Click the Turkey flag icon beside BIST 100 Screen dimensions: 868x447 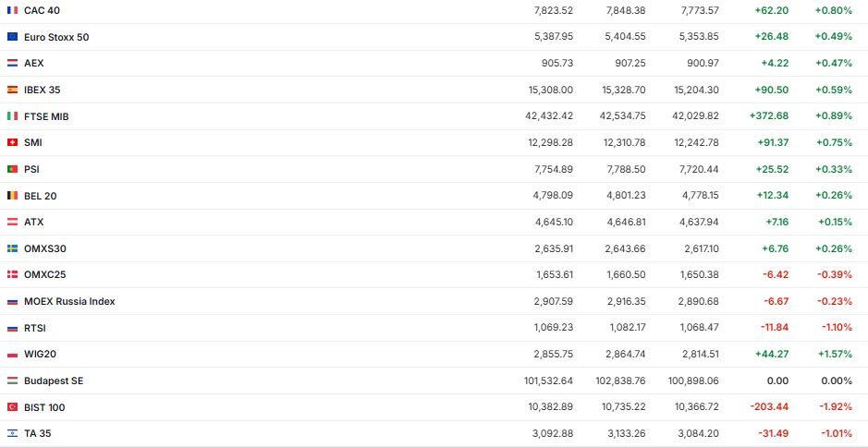(x=12, y=407)
